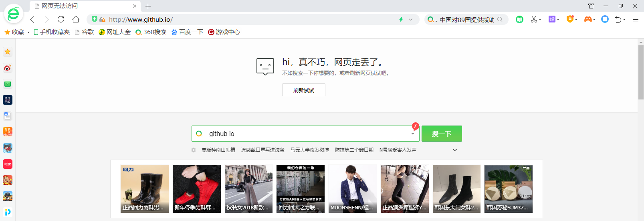
Task: Open the 新年冬季男鞋 red sneakers thumbnail
Action: click(x=197, y=189)
